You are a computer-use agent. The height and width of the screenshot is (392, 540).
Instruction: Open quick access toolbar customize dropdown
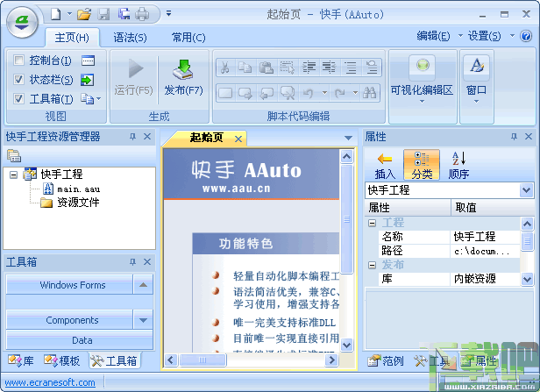tap(168, 14)
